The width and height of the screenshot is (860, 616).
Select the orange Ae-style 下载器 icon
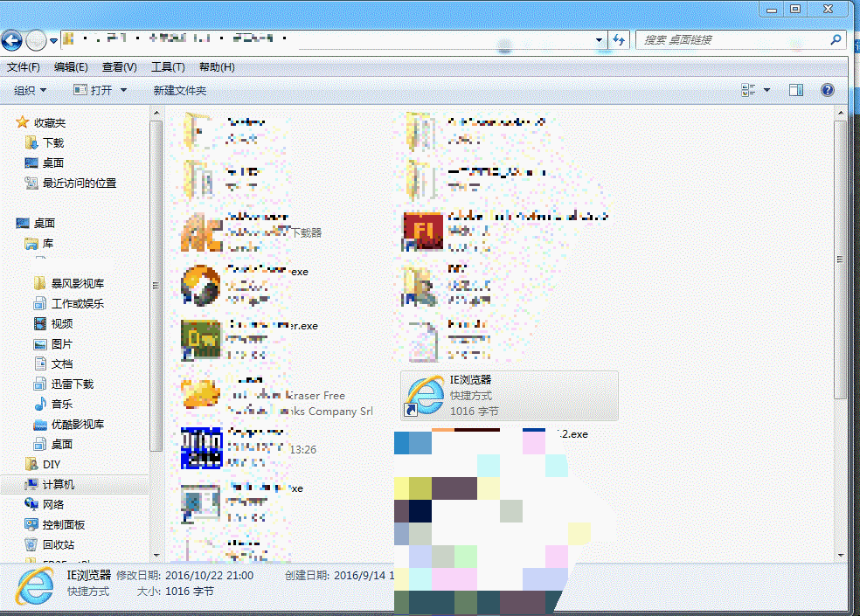201,232
